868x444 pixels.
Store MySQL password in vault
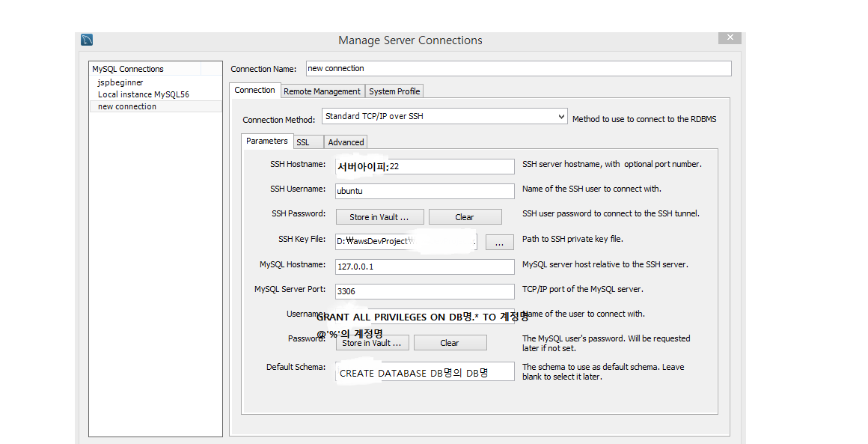372,343
